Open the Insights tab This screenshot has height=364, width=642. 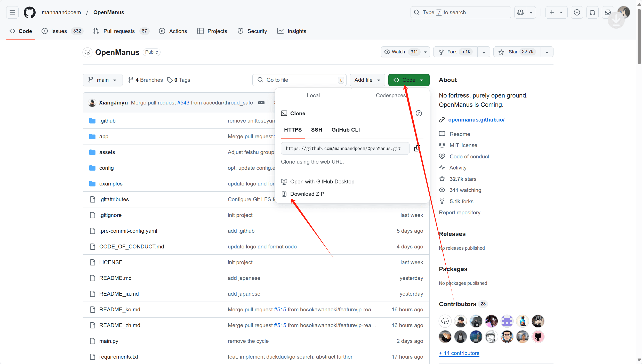[x=292, y=31]
